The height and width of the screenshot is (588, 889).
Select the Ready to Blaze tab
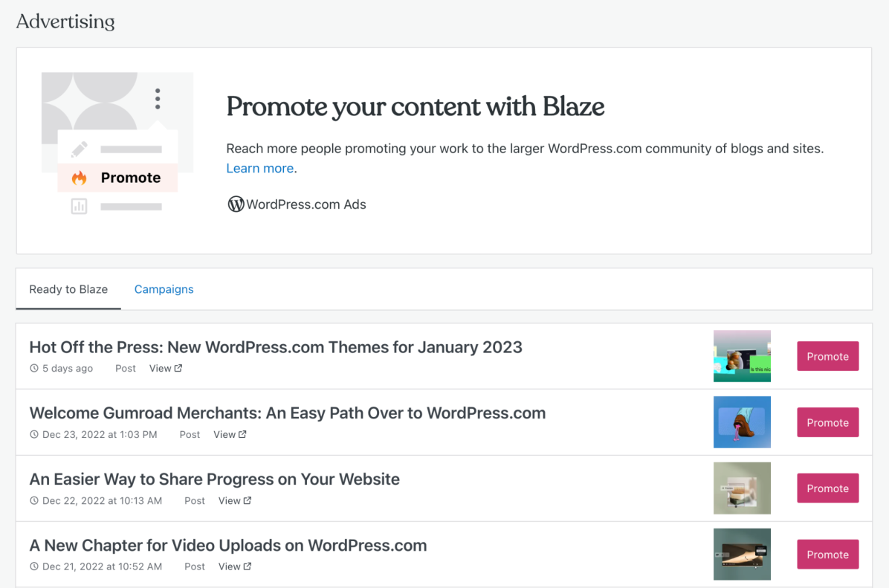coord(68,289)
